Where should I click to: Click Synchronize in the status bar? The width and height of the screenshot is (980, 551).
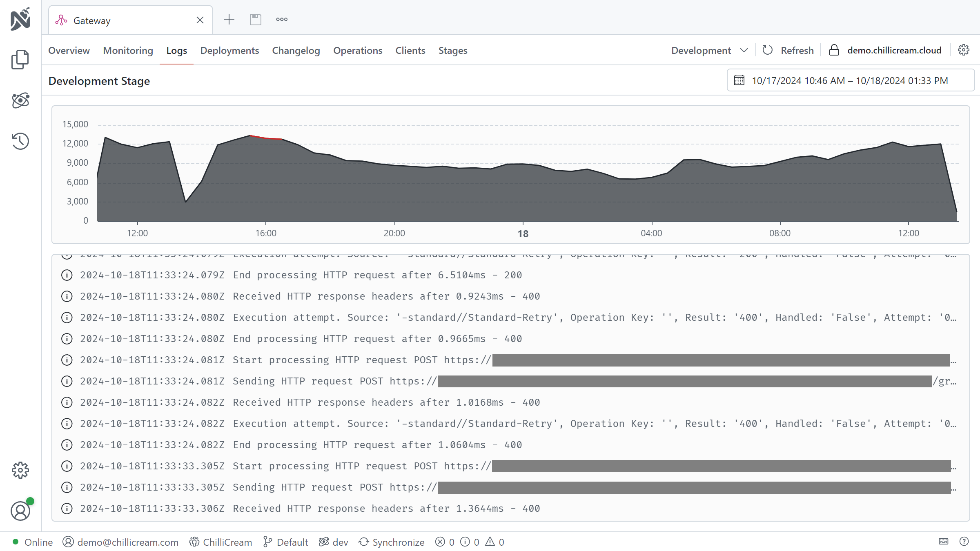(392, 542)
